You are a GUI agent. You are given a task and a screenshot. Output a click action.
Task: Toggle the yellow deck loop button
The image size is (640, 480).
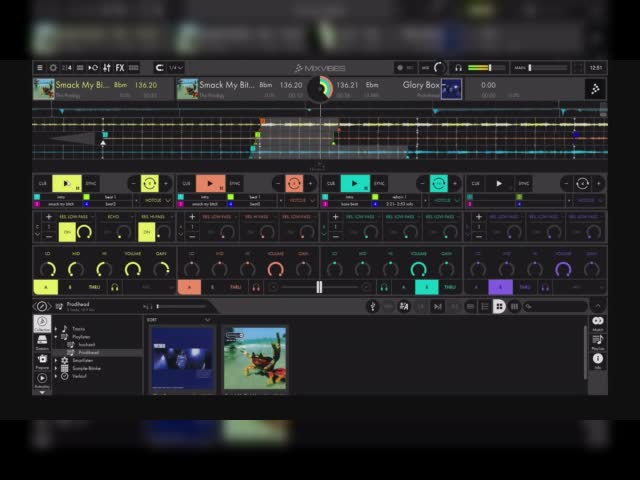point(150,184)
